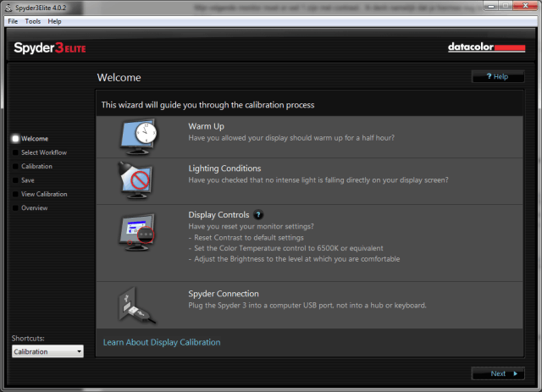
Task: Click the Spyder3 Elite logo
Action: [50, 48]
